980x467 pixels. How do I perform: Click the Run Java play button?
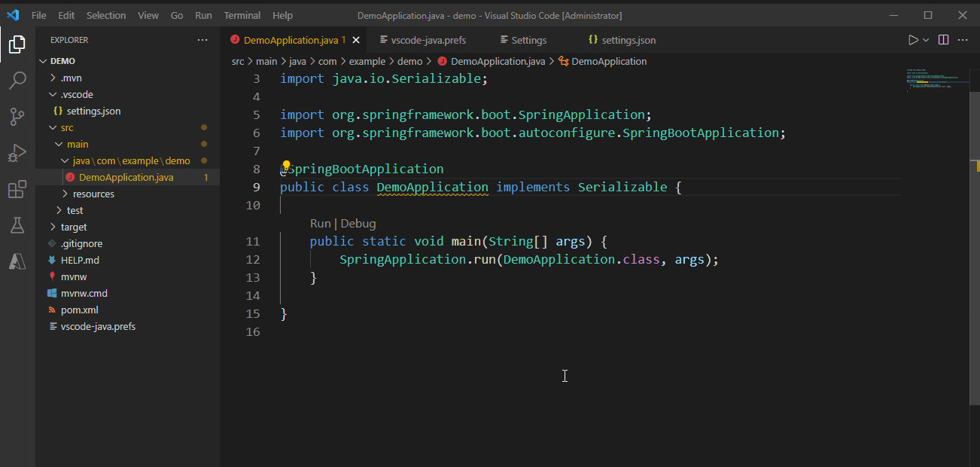(x=913, y=40)
